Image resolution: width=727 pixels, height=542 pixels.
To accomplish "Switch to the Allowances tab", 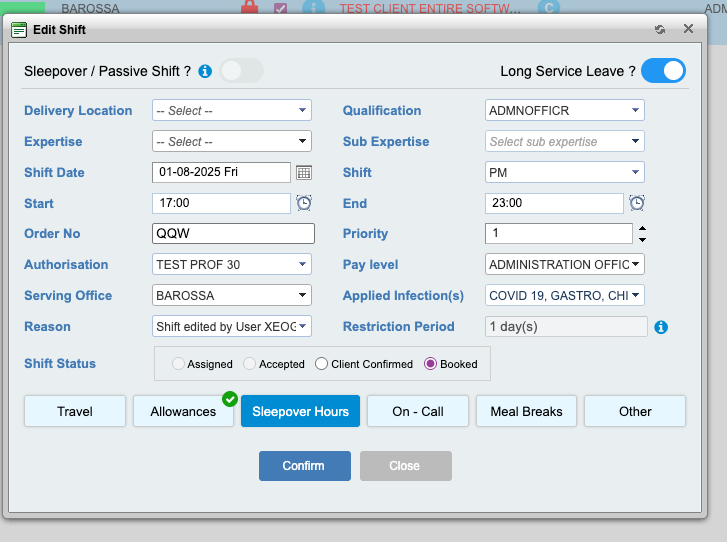I will click(x=183, y=411).
